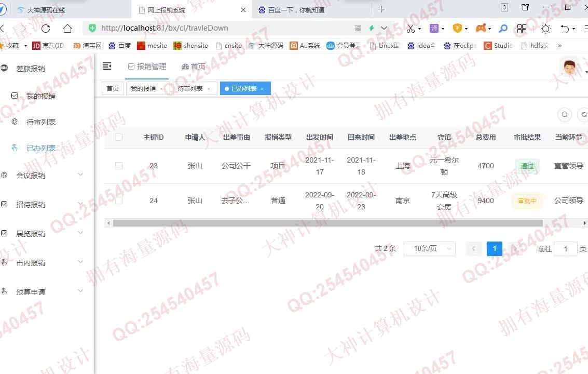Click the 通过 status tag
Screen dimensions: 588x374
click(x=527, y=166)
